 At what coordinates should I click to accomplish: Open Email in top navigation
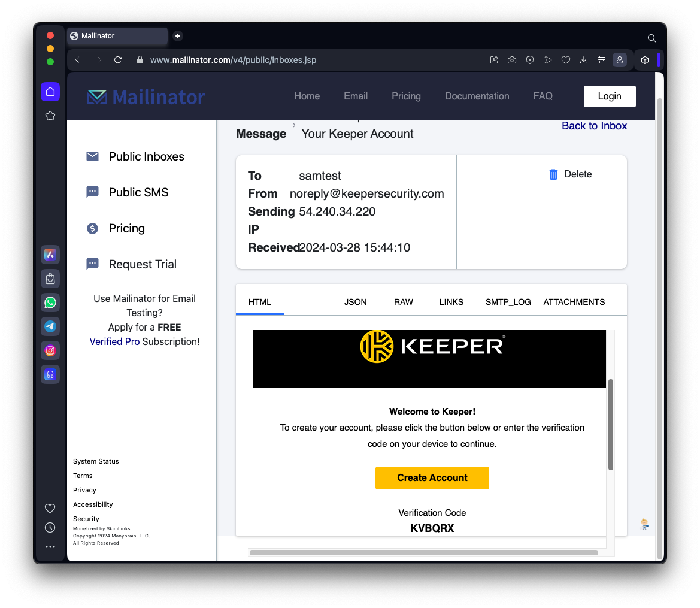(x=356, y=96)
